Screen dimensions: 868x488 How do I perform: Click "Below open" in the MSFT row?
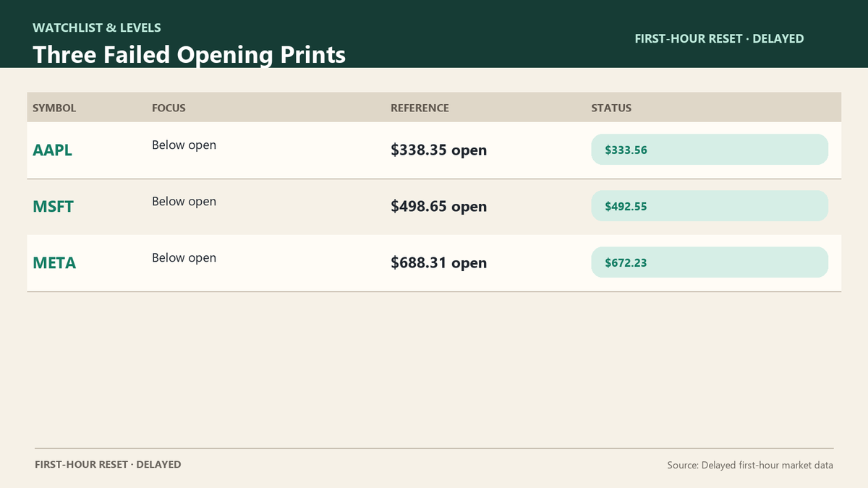[x=184, y=201]
